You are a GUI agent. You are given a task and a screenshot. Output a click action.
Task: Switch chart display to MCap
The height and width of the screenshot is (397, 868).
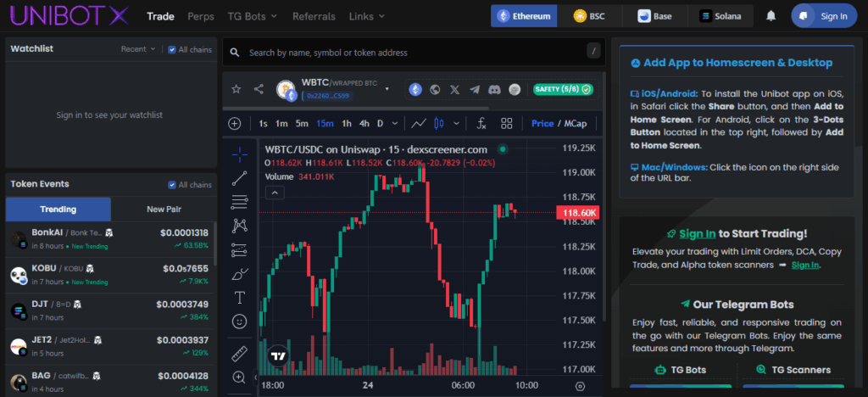click(576, 124)
